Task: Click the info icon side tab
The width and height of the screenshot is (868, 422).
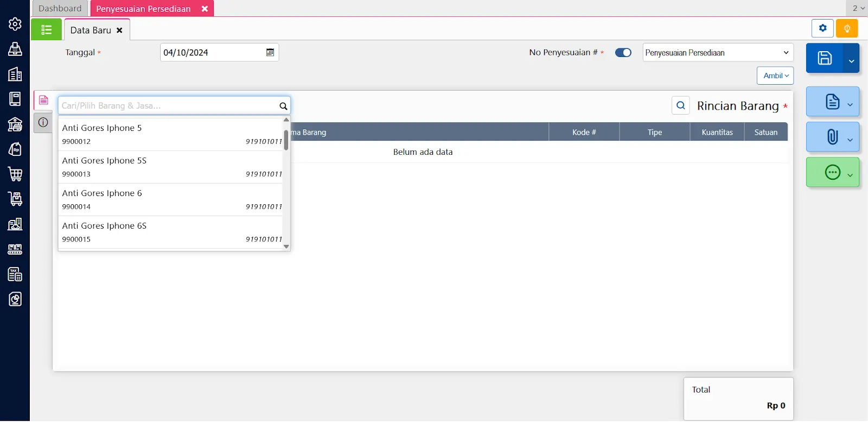Action: [43, 123]
